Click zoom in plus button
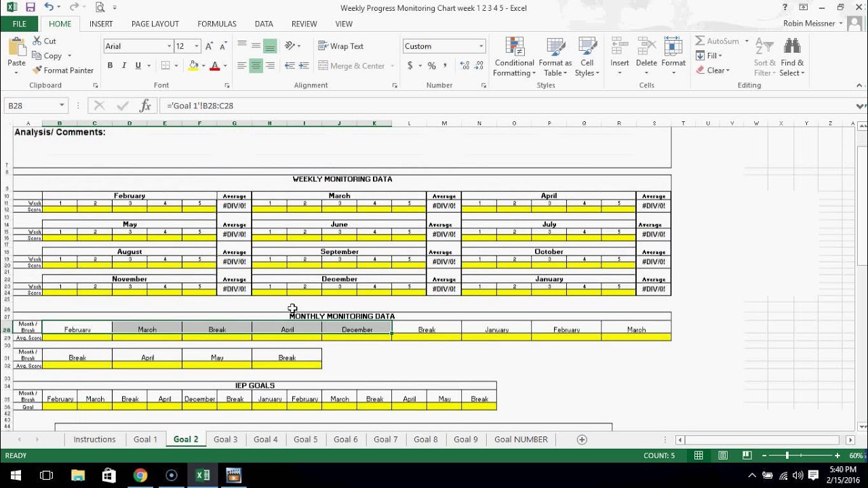This screenshot has width=868, height=488. pyautogui.click(x=837, y=455)
